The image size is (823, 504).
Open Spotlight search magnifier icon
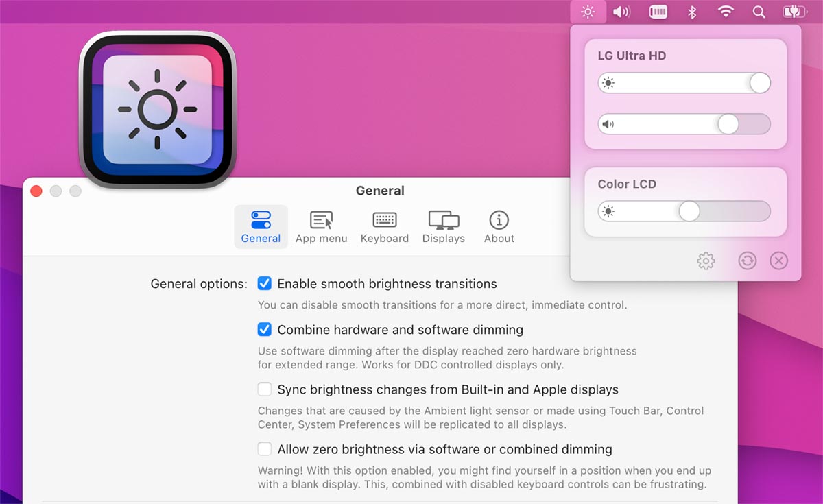[x=759, y=12]
